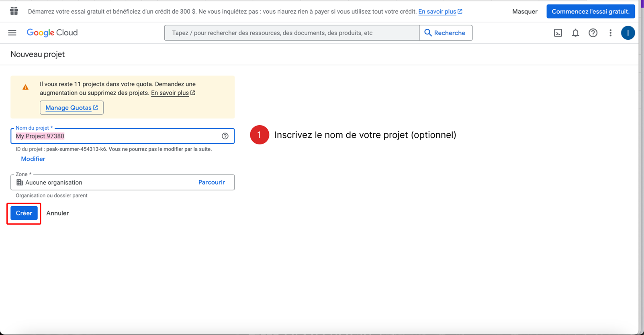644x335 pixels.
Task: Click the Créer button
Action: pos(24,213)
